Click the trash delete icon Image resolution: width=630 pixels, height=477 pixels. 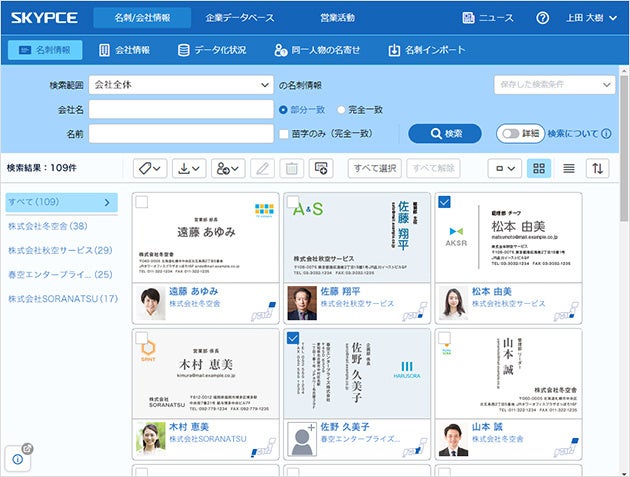292,168
